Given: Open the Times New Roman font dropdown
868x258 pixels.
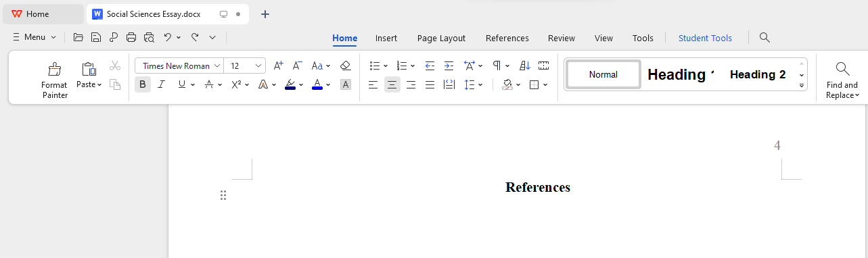Looking at the screenshot, I should pos(217,66).
